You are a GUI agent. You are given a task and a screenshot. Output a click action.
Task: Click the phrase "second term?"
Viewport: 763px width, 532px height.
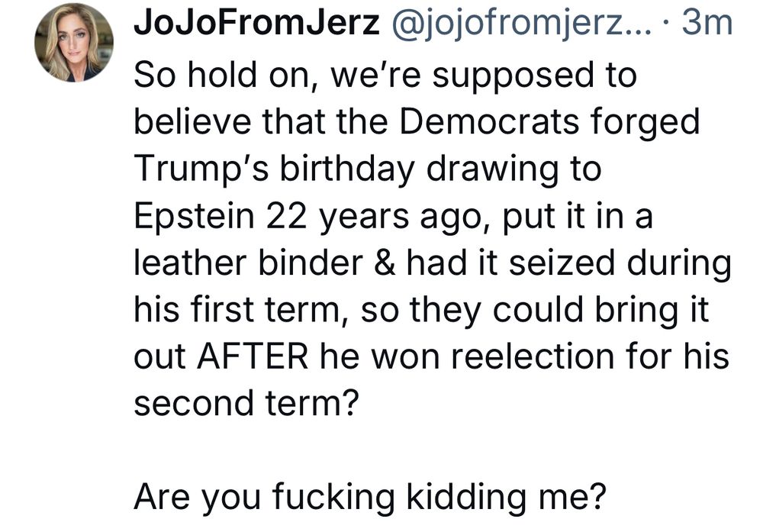(x=246, y=403)
